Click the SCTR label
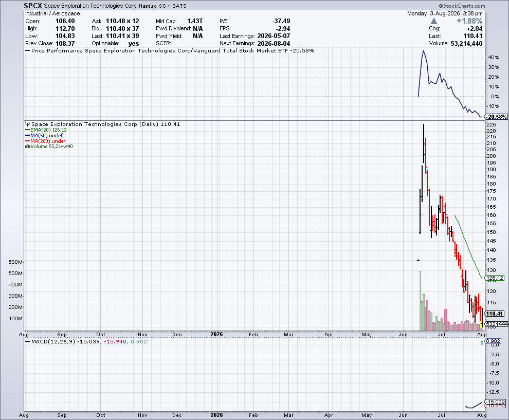The height and width of the screenshot is (420, 509). (163, 44)
